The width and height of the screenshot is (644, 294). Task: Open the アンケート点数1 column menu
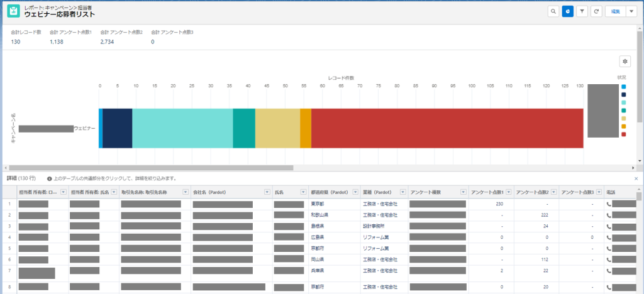pos(508,192)
